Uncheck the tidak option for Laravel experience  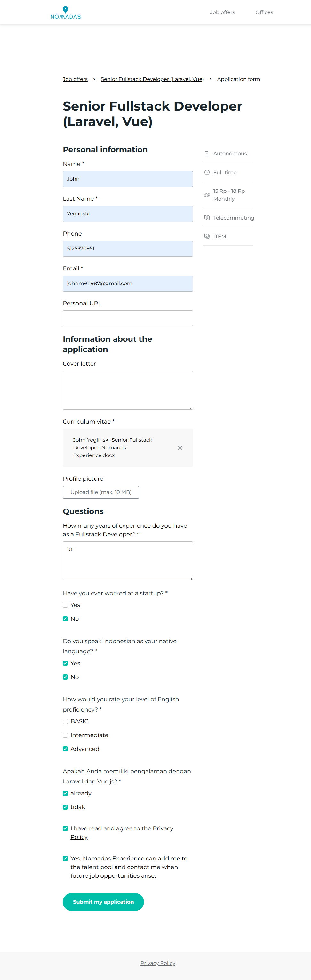pos(66,807)
